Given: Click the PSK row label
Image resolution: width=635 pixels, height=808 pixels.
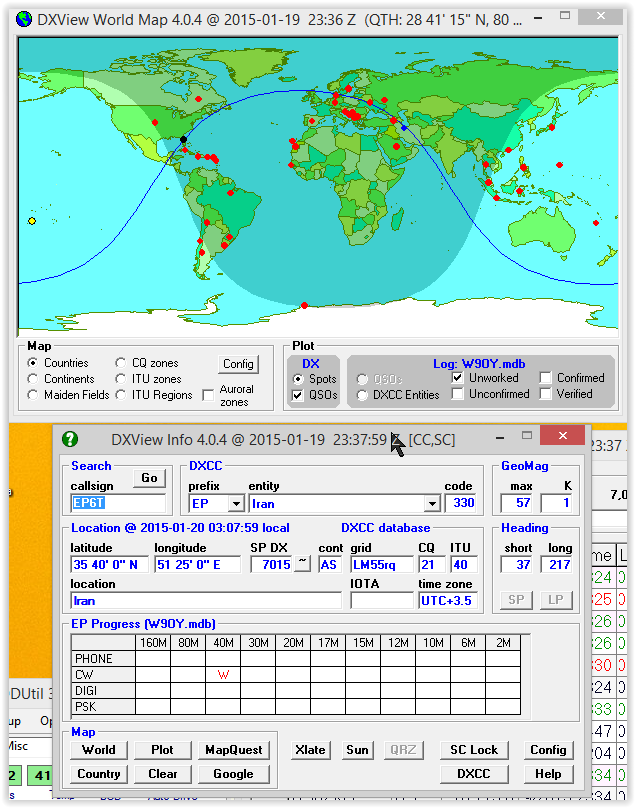Looking at the screenshot, I should click(103, 706).
